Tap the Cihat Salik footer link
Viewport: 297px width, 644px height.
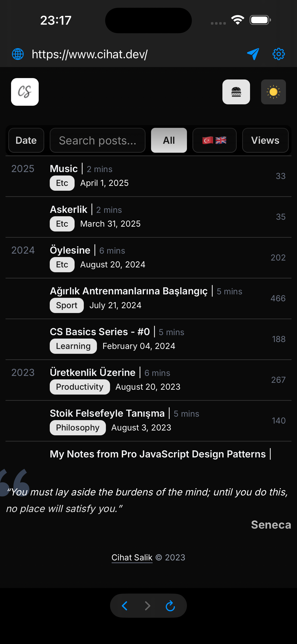tap(132, 557)
